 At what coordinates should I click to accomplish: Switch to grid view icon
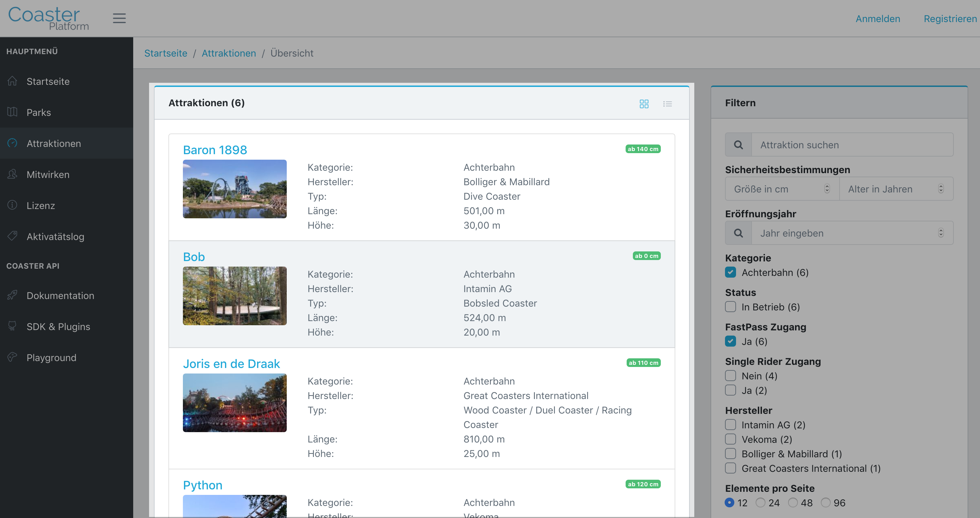644,104
